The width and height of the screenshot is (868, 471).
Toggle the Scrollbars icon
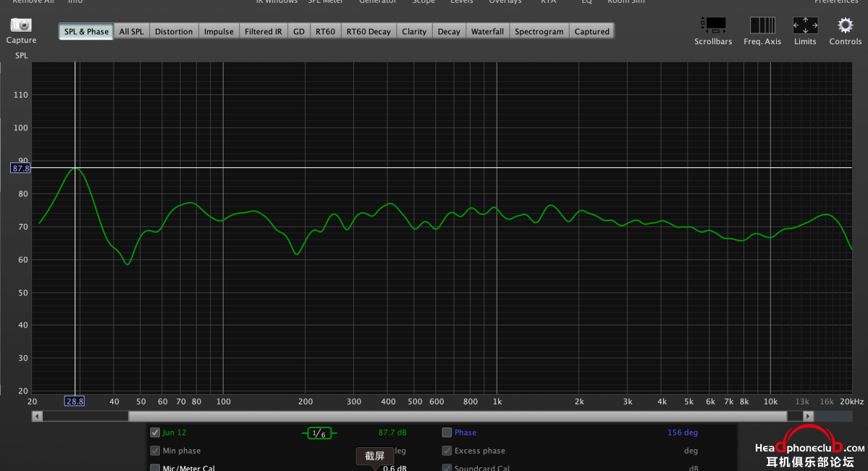tap(713, 25)
